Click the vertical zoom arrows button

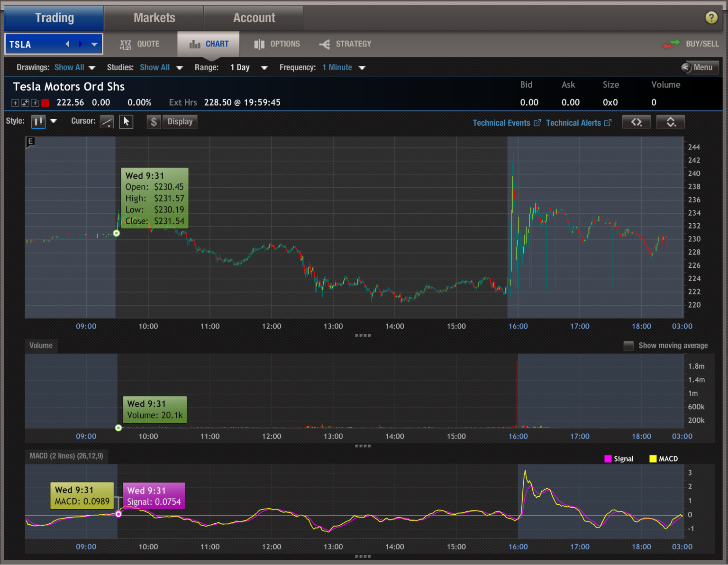point(670,122)
